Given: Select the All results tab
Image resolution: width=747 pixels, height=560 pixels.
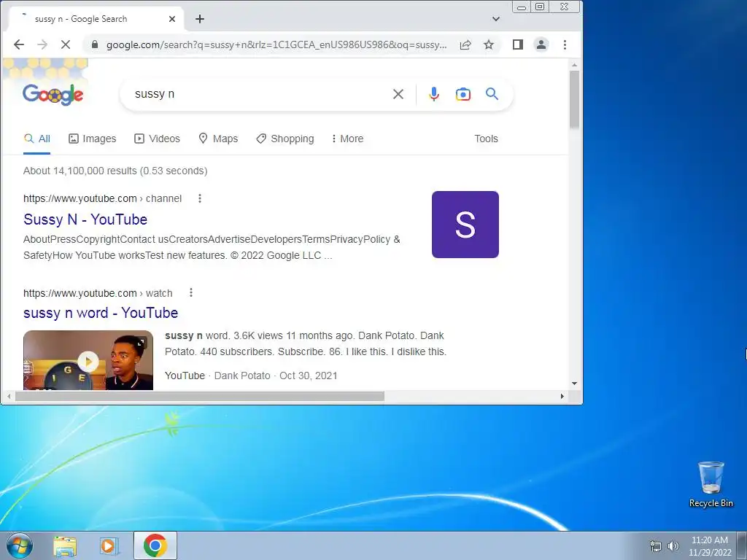Looking at the screenshot, I should pyautogui.click(x=36, y=139).
